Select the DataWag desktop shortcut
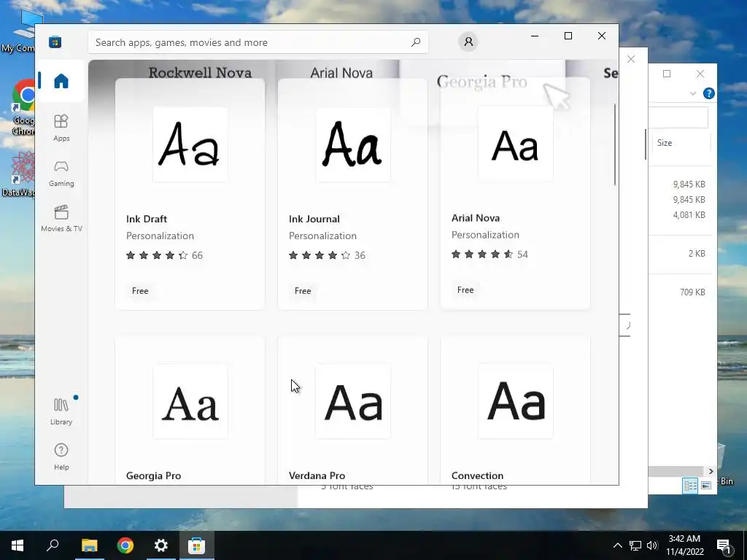 point(18,174)
